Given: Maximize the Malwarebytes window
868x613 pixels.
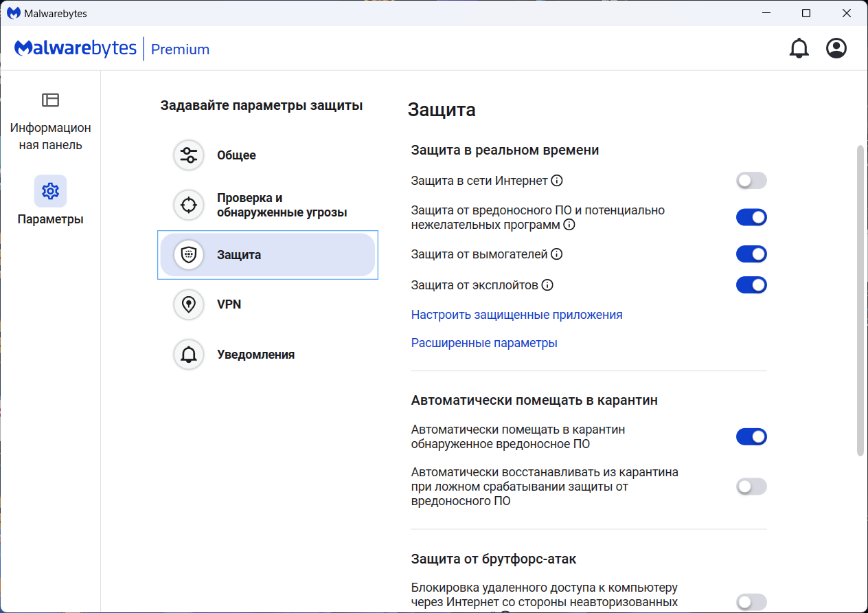Looking at the screenshot, I should pos(806,13).
